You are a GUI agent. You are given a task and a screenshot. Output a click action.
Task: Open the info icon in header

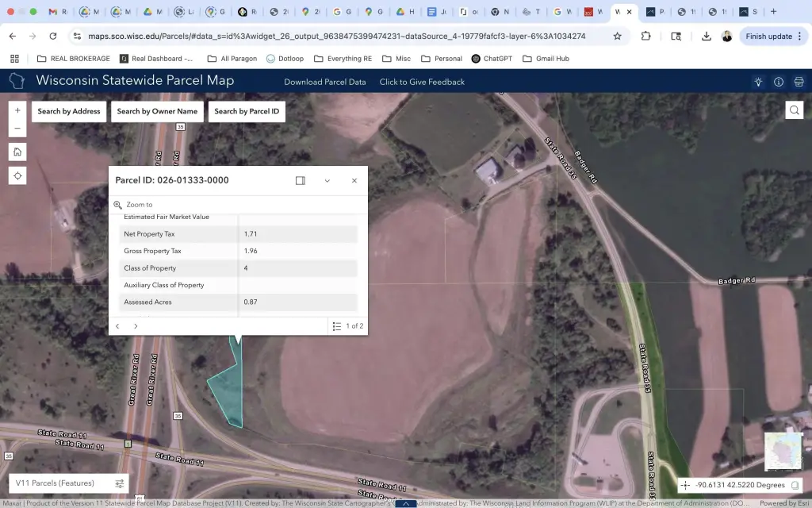pyautogui.click(x=779, y=82)
